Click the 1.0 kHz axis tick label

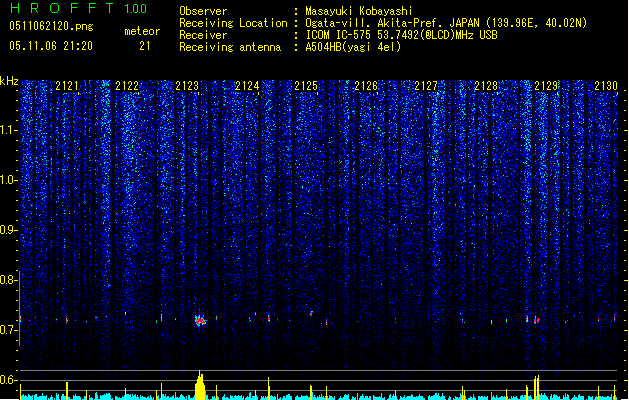pyautogui.click(x=8, y=180)
